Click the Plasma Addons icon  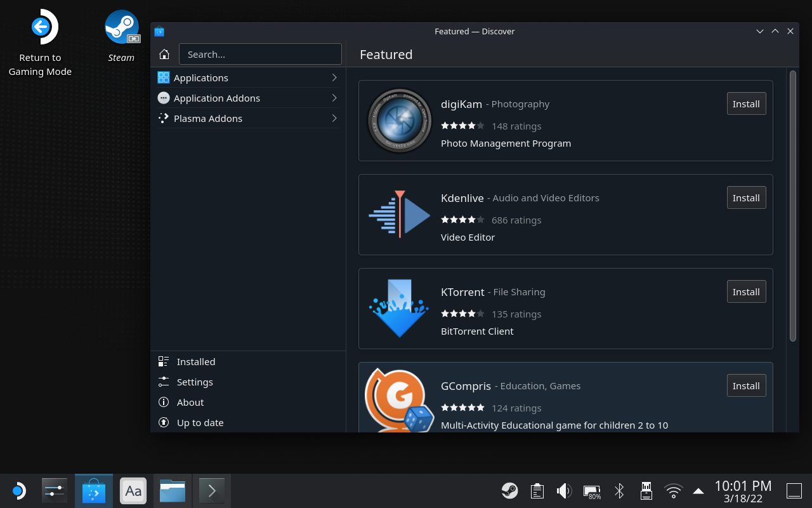point(164,118)
